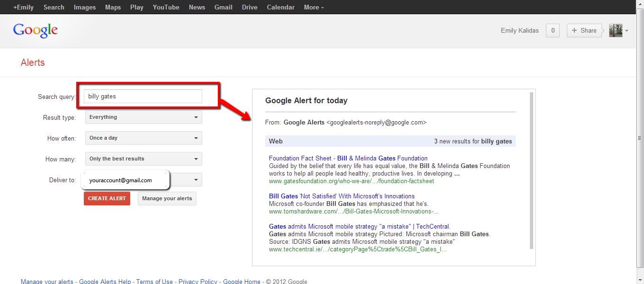The width and height of the screenshot is (644, 284).
Task: Open +Emily in the top bar
Action: pyautogui.click(x=23, y=7)
